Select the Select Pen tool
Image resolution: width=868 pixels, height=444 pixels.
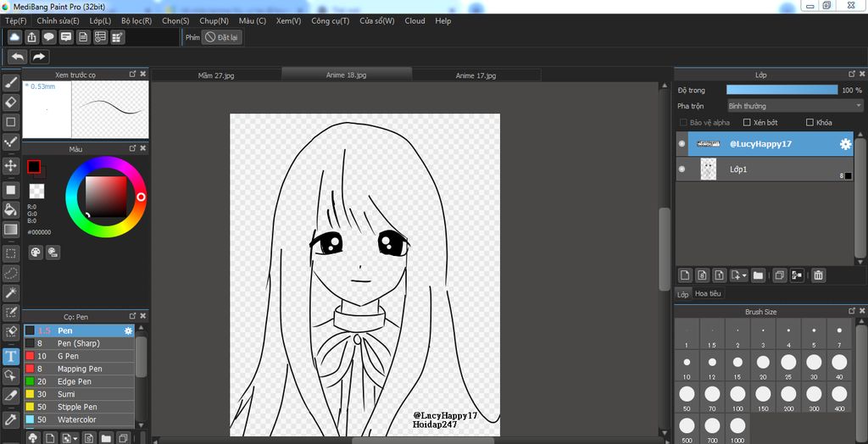click(x=10, y=312)
